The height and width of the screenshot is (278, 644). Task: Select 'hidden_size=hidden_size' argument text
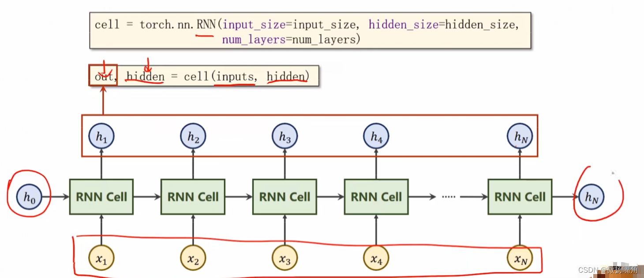pyautogui.click(x=442, y=24)
